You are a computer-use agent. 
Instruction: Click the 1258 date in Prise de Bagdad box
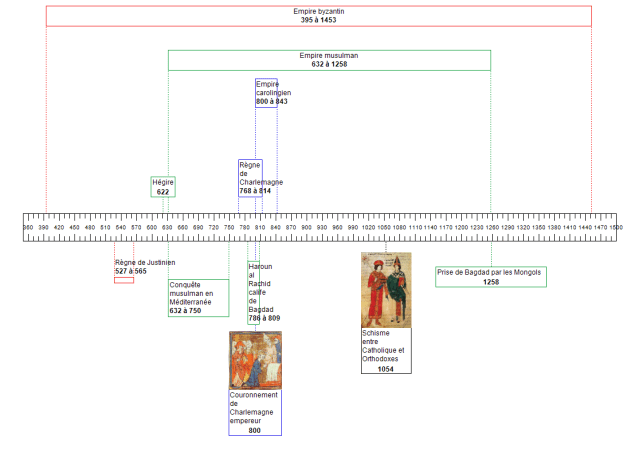point(491,282)
